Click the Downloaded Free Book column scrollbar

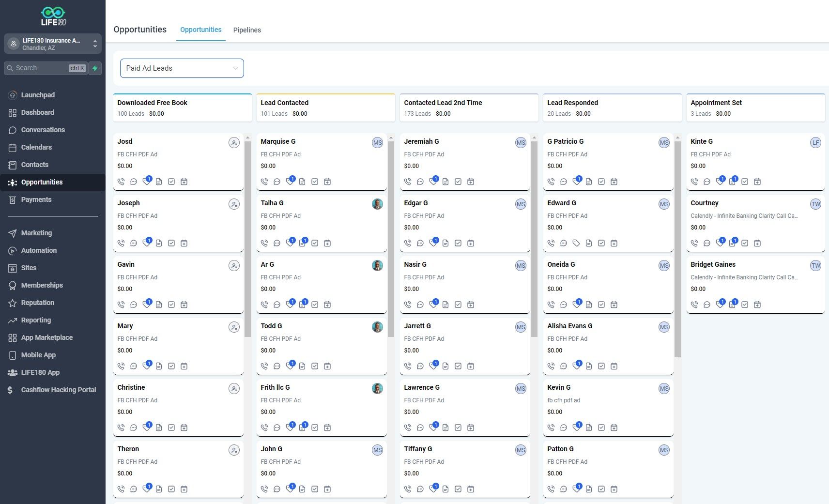click(x=247, y=239)
